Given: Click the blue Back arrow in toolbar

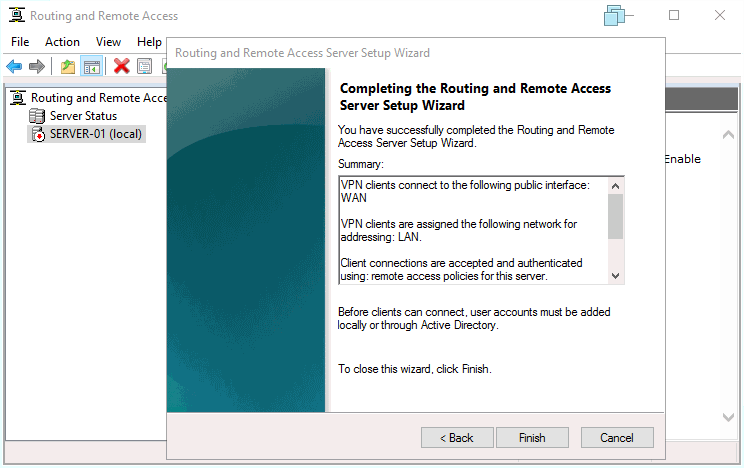Looking at the screenshot, I should click(x=14, y=66).
